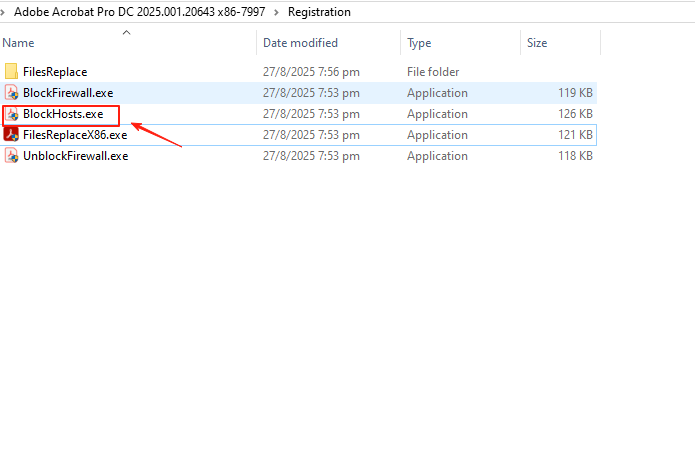This screenshot has width=695, height=452.
Task: Select the red FilesReplaceX86.exe icon
Action: point(12,135)
